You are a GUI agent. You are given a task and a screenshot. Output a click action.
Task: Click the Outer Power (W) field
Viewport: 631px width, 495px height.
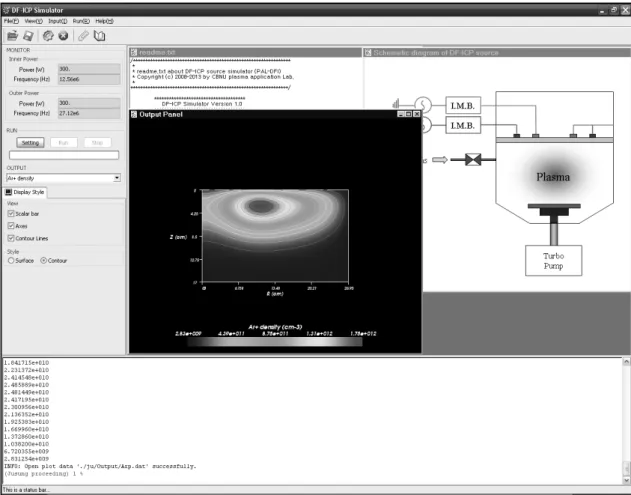click(89, 103)
